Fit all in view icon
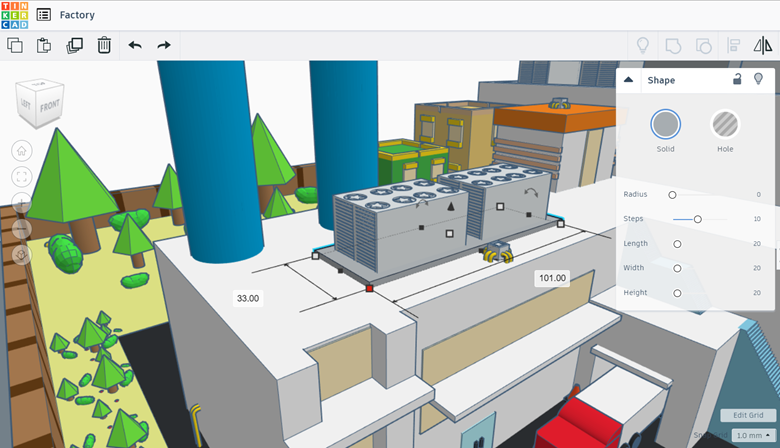The image size is (780, 448). pos(21,177)
